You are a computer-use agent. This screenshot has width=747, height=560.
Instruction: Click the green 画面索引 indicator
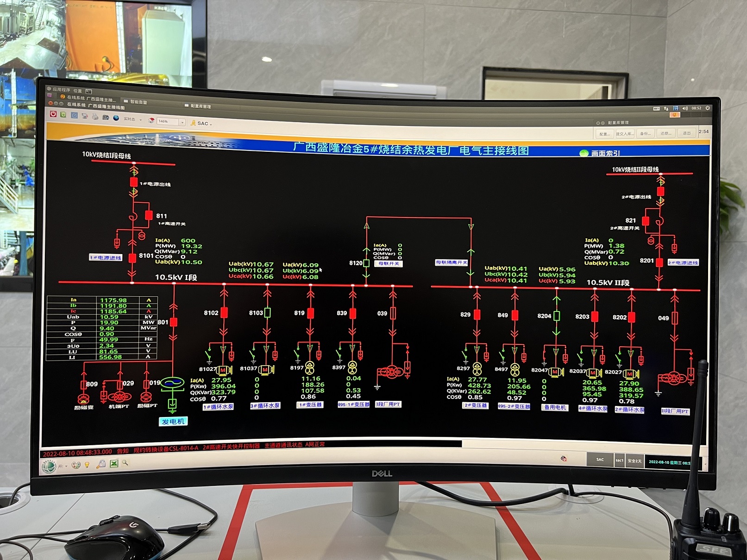point(584,153)
